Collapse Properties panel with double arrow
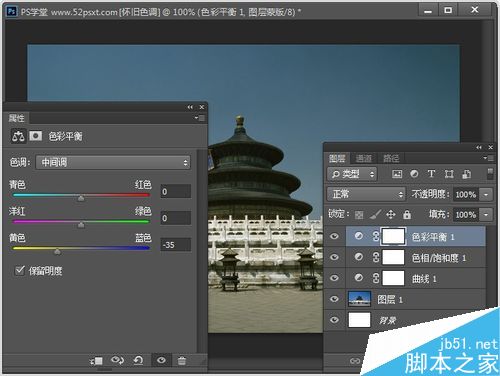Image resolution: width=500 pixels, height=376 pixels. [190, 107]
